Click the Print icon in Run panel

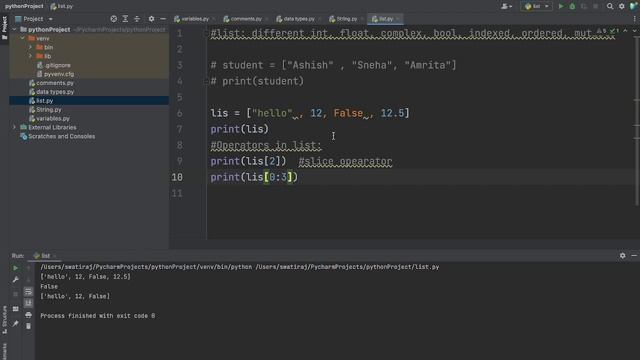point(28,315)
